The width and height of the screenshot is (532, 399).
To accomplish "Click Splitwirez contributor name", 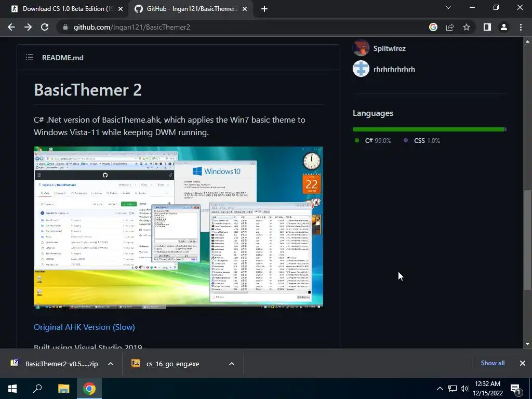I will (x=390, y=48).
